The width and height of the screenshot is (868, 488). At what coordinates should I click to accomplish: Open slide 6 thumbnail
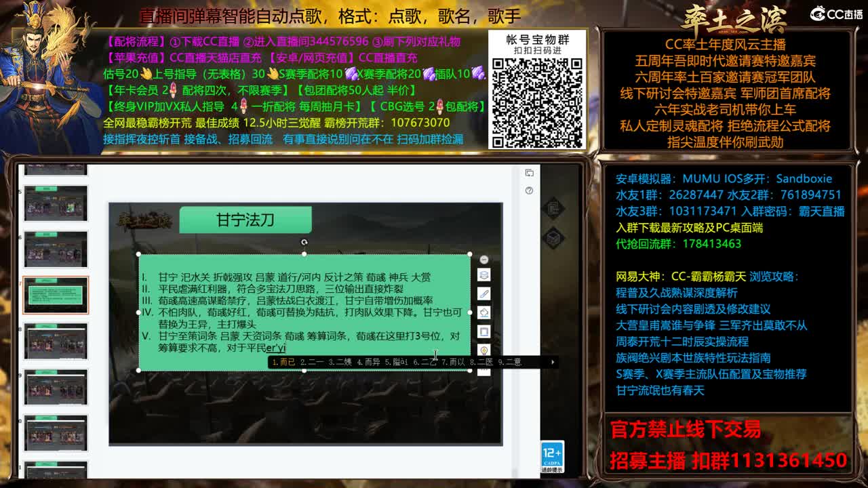tap(56, 249)
